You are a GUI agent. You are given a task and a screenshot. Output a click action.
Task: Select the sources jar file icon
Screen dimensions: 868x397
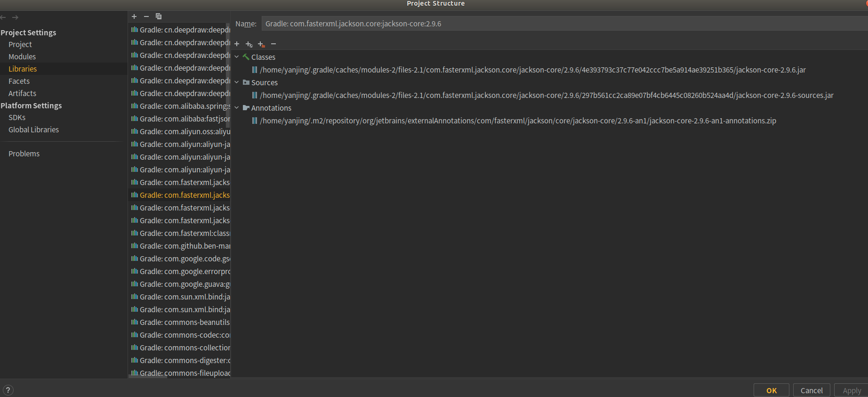coord(255,95)
